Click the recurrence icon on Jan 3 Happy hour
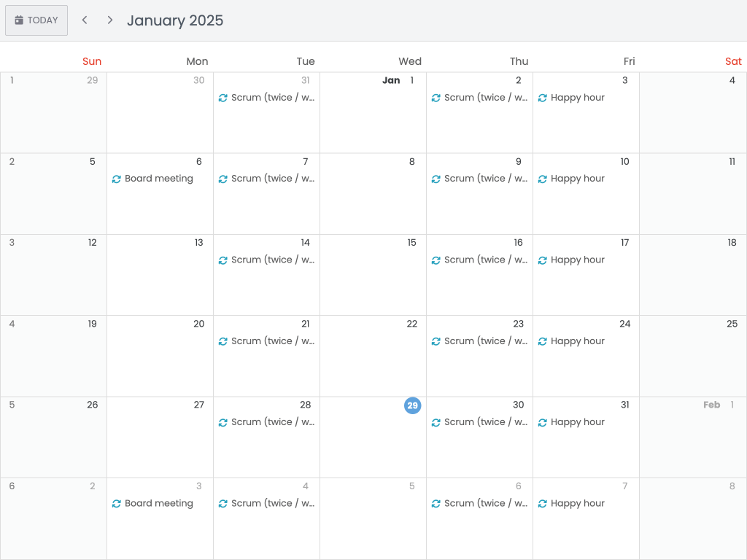 (542, 97)
